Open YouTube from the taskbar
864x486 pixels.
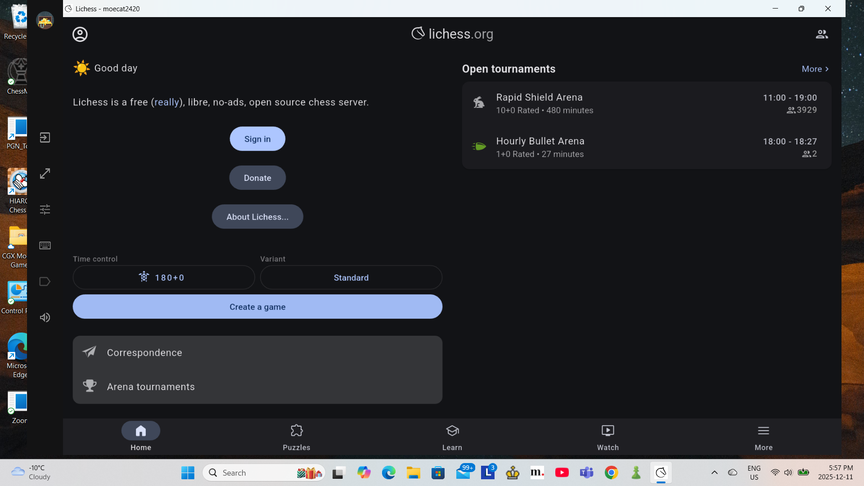(x=561, y=473)
